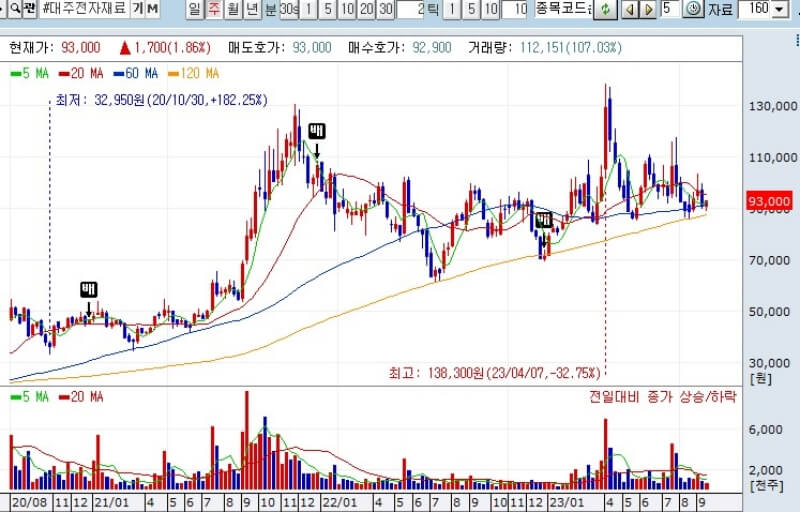Click the 배 dividend marker near 22/12
Image resolution: width=800 pixels, height=512 pixels.
coord(544,220)
